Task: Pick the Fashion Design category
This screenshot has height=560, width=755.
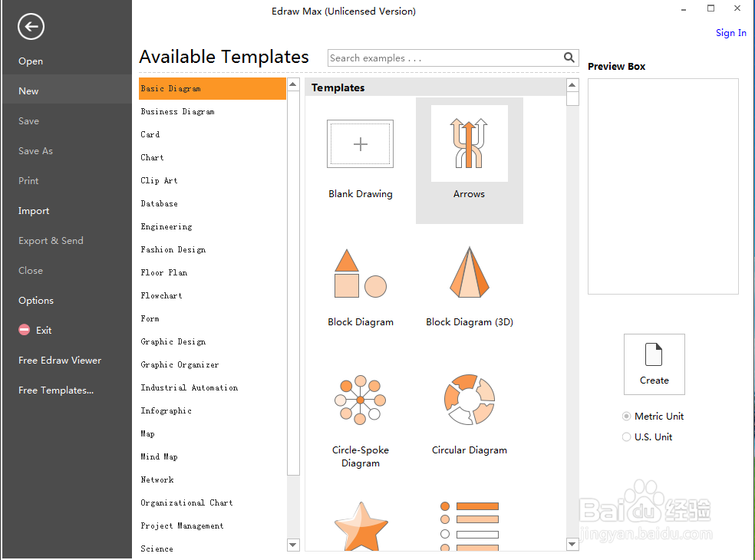Action: [173, 250]
